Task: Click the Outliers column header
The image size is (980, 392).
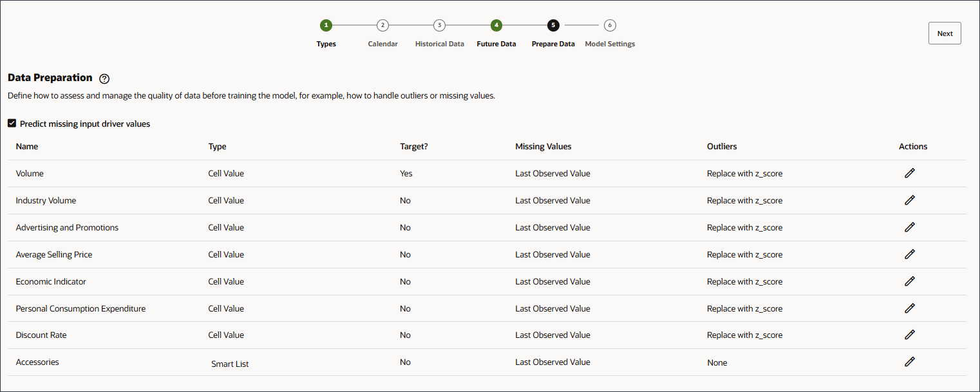Action: pos(721,146)
